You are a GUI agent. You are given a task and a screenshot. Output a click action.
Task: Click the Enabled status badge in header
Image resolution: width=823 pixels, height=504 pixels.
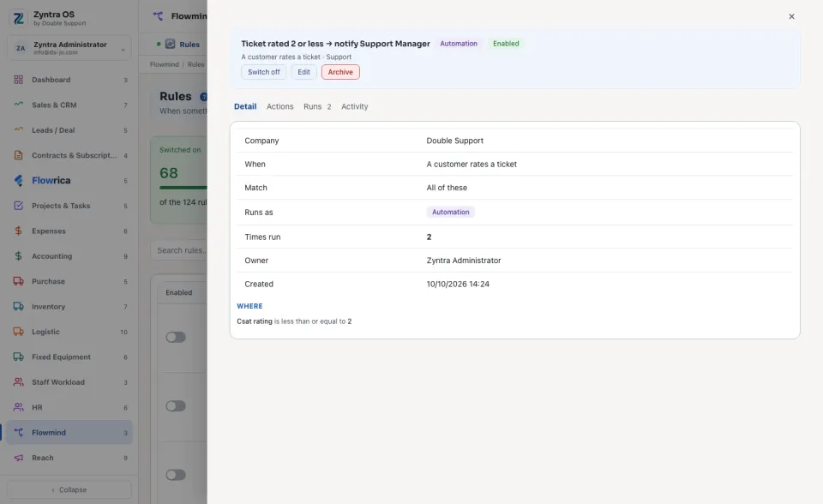point(506,44)
